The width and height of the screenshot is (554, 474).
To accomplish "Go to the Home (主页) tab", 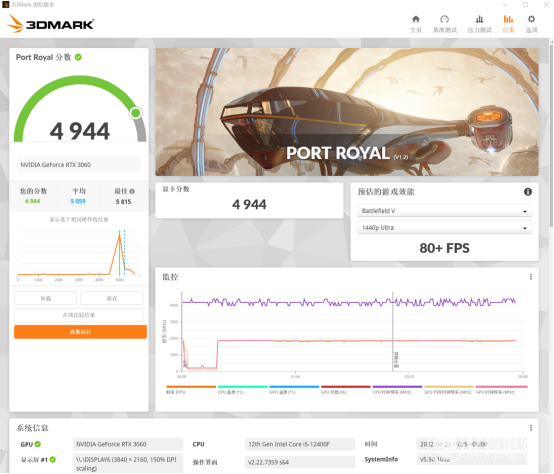I will point(416,24).
